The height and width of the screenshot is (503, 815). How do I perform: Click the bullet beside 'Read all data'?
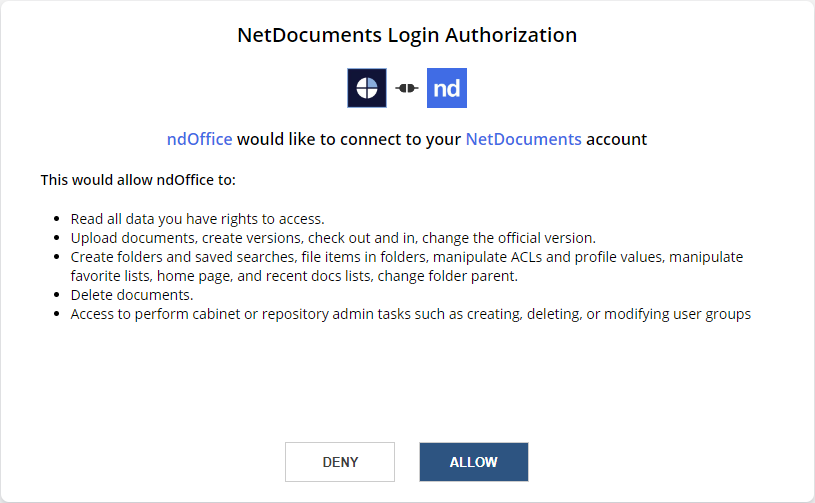click(x=57, y=219)
